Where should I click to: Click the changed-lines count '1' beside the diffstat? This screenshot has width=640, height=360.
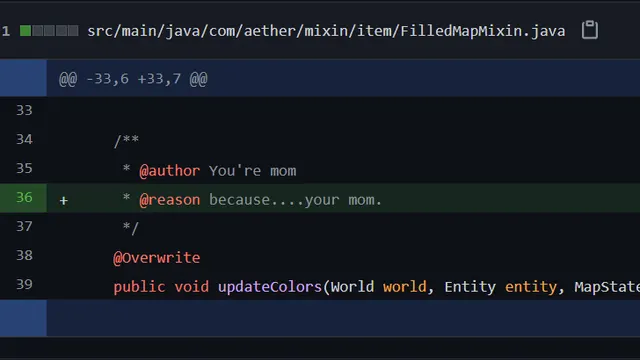(6, 31)
